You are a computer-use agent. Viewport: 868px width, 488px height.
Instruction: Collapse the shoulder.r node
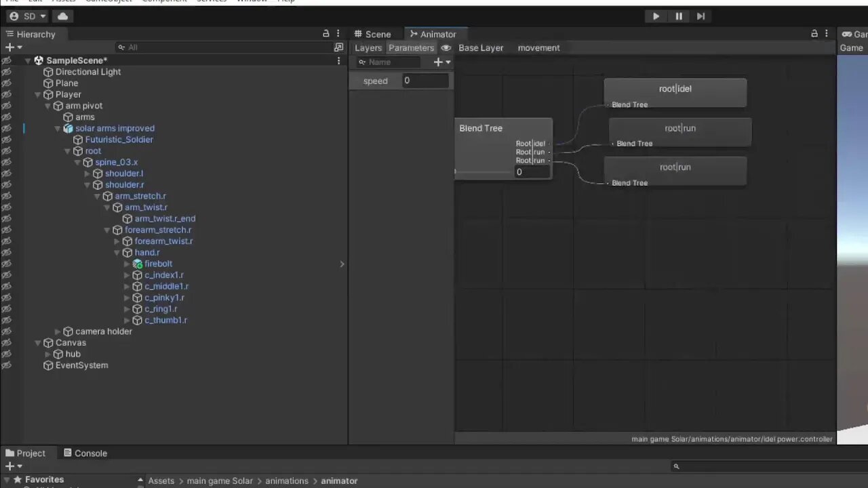(87, 185)
